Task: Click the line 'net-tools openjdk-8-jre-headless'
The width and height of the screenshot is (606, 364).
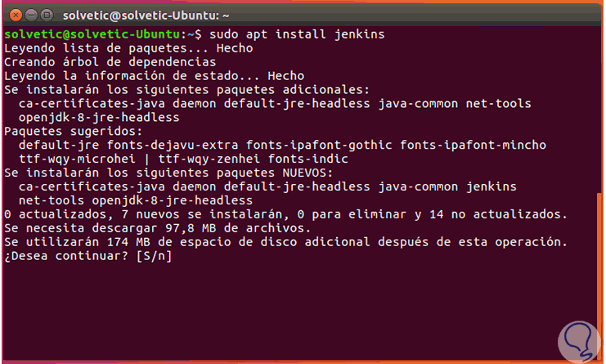Action: pos(136,200)
